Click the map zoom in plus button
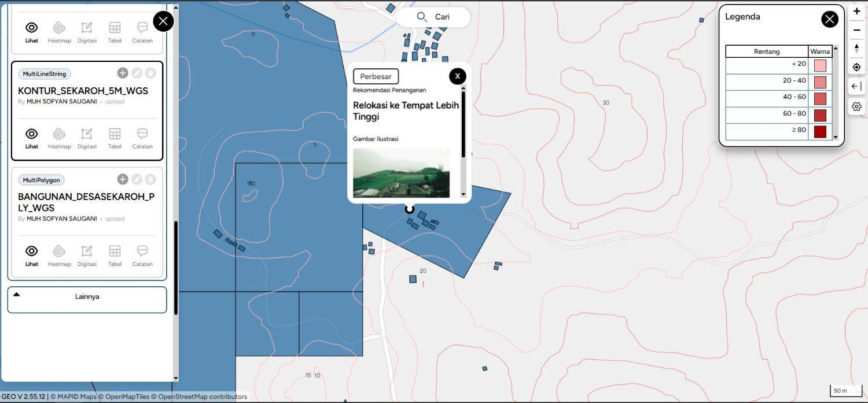The width and height of the screenshot is (868, 403). (x=857, y=12)
